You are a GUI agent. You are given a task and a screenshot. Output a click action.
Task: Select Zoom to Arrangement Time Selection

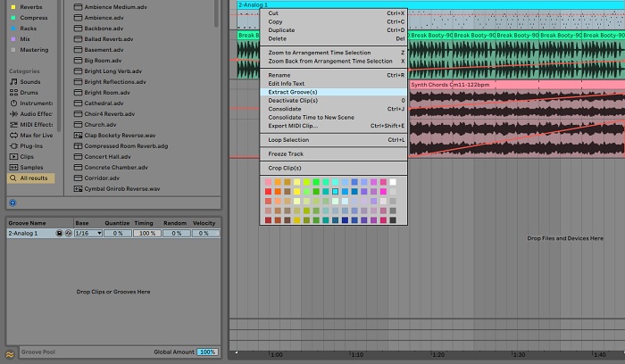(333, 53)
